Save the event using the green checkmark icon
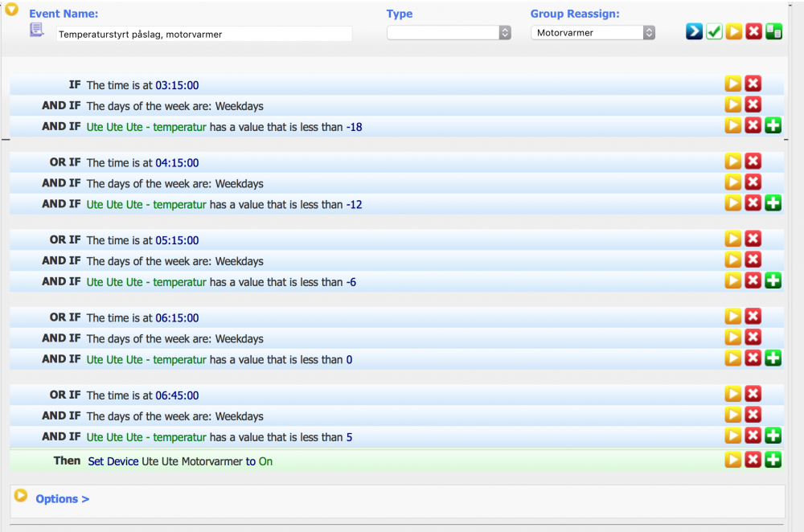Image resolution: width=804 pixels, height=532 pixels. point(714,31)
